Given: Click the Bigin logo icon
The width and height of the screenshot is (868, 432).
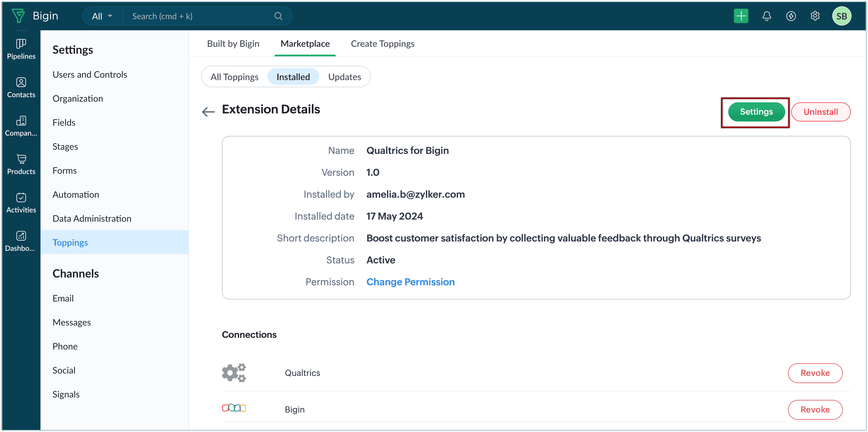Looking at the screenshot, I should click(18, 16).
